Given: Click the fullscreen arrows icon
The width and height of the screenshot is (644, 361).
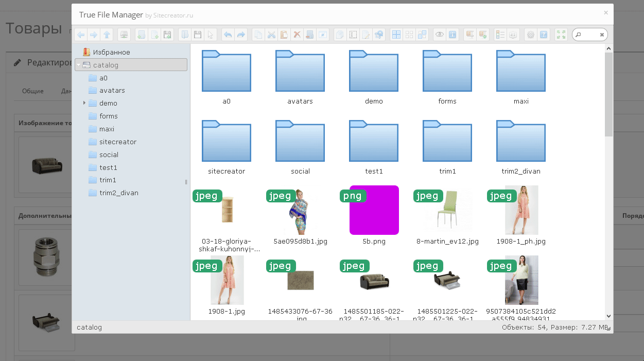Looking at the screenshot, I should 561,35.
